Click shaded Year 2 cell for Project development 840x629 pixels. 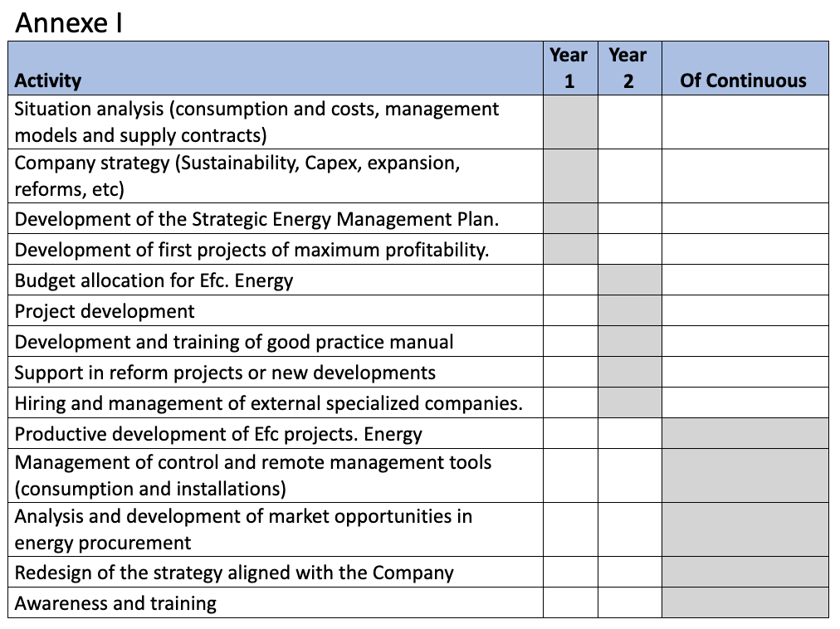[629, 310]
